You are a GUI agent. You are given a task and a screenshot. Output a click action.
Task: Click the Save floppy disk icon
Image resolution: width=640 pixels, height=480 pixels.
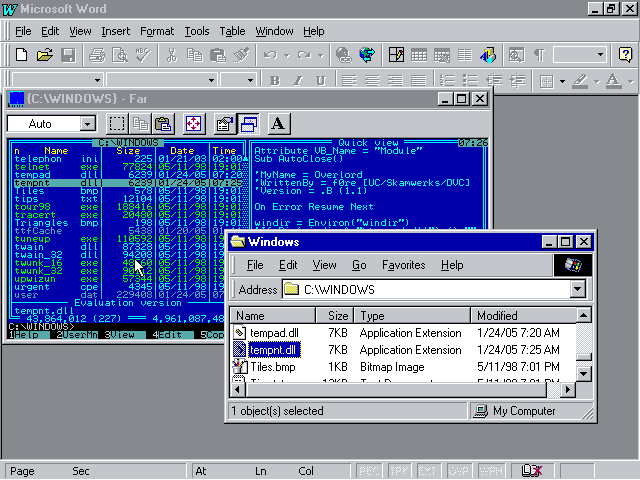click(x=68, y=54)
